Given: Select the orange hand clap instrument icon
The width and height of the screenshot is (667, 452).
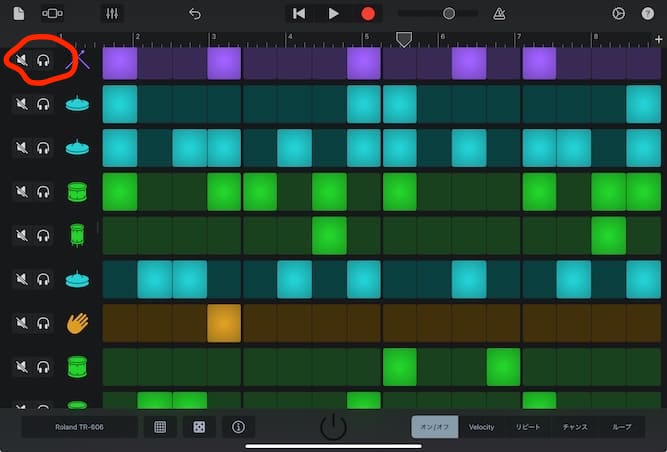Looking at the screenshot, I should point(77,323).
